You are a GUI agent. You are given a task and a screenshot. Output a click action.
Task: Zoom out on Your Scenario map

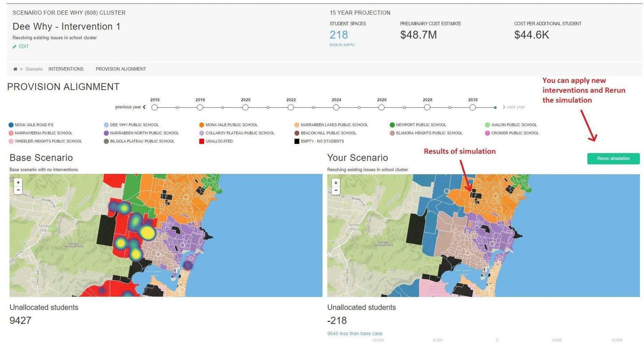336,191
